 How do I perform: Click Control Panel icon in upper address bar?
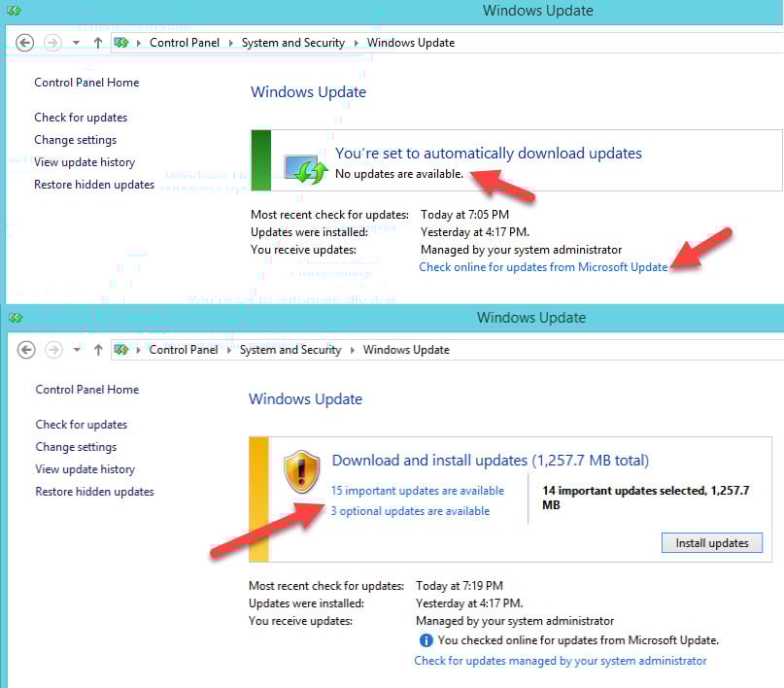pyautogui.click(x=121, y=43)
